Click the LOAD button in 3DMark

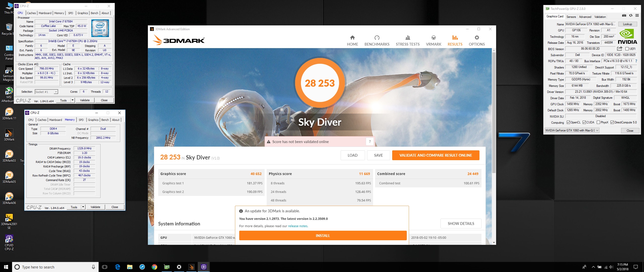(352, 155)
